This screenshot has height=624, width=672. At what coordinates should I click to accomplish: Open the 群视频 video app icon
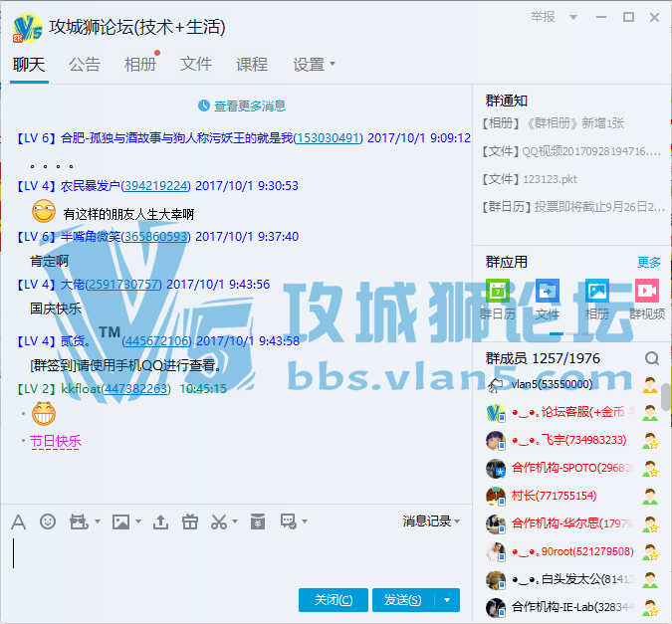coord(647,291)
